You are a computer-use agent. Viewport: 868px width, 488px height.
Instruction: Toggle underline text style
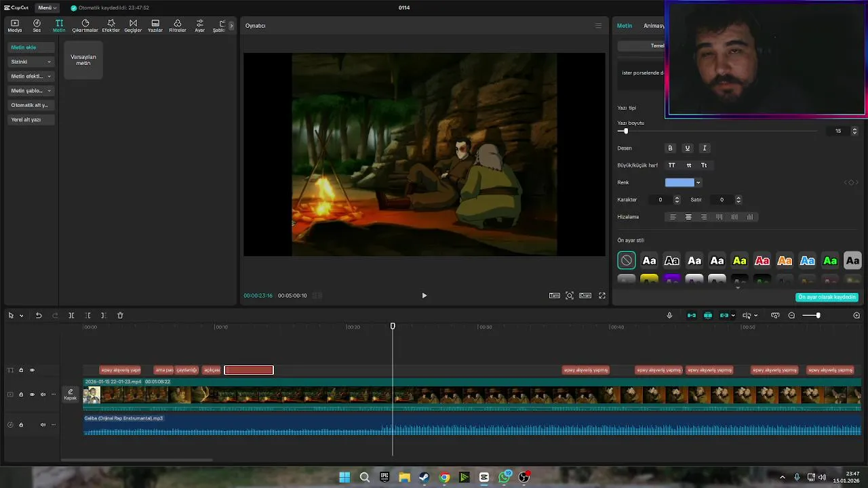click(x=688, y=148)
